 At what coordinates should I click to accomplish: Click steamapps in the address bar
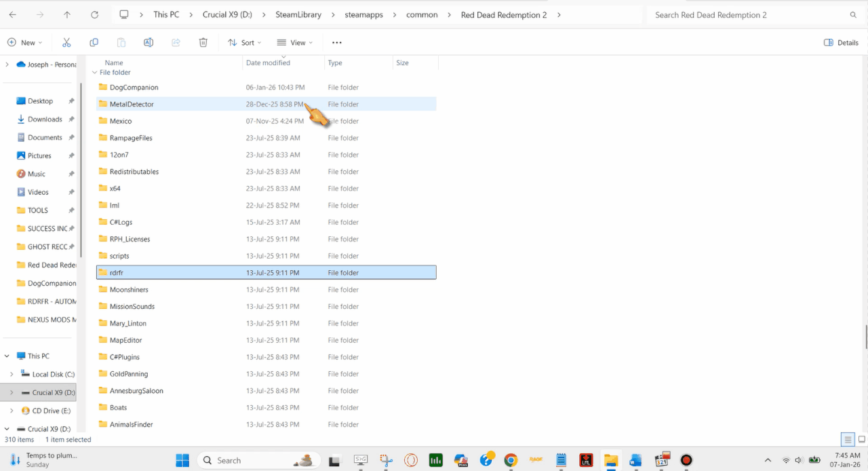click(x=364, y=14)
